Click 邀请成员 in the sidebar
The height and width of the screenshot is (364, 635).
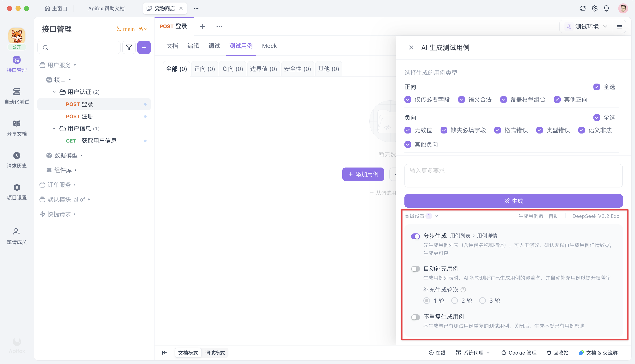tap(17, 236)
